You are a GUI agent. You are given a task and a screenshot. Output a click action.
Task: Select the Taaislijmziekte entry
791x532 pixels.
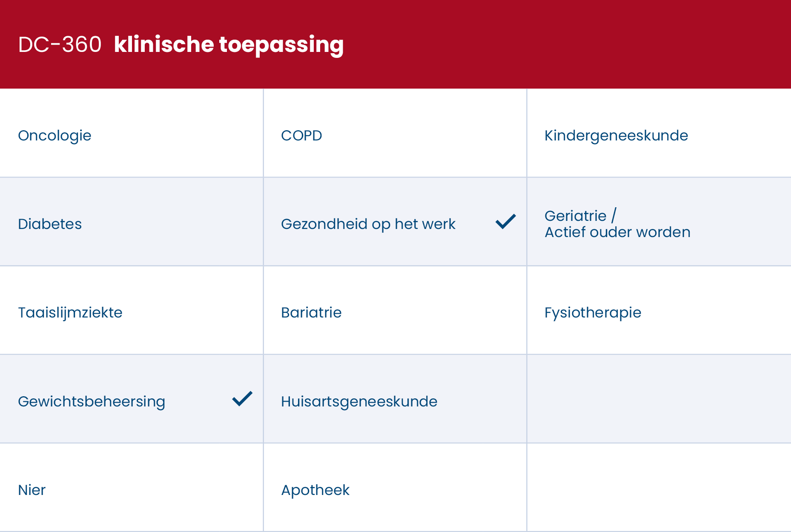point(70,313)
